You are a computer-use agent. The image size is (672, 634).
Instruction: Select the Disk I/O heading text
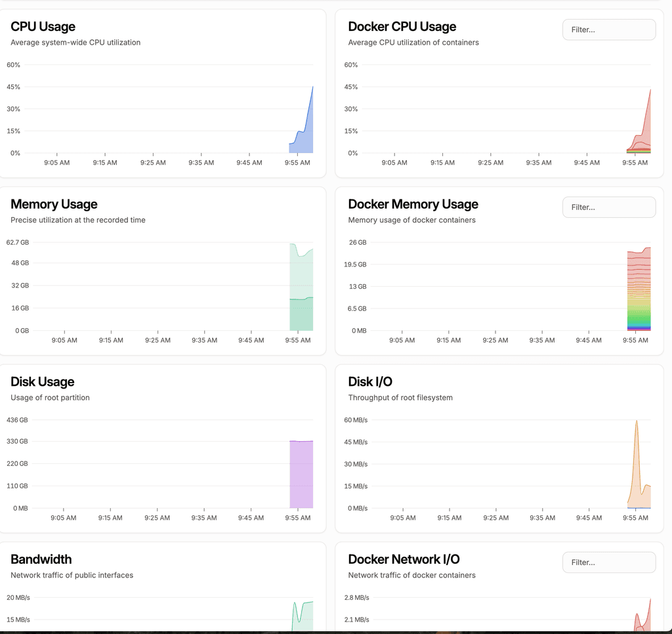point(370,382)
